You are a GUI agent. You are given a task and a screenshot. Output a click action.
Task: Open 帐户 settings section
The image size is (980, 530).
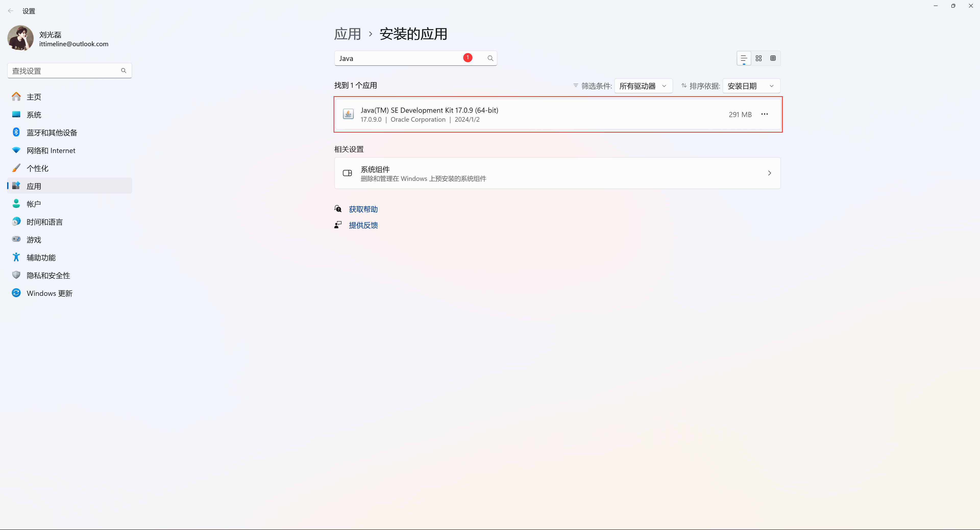tap(70, 204)
